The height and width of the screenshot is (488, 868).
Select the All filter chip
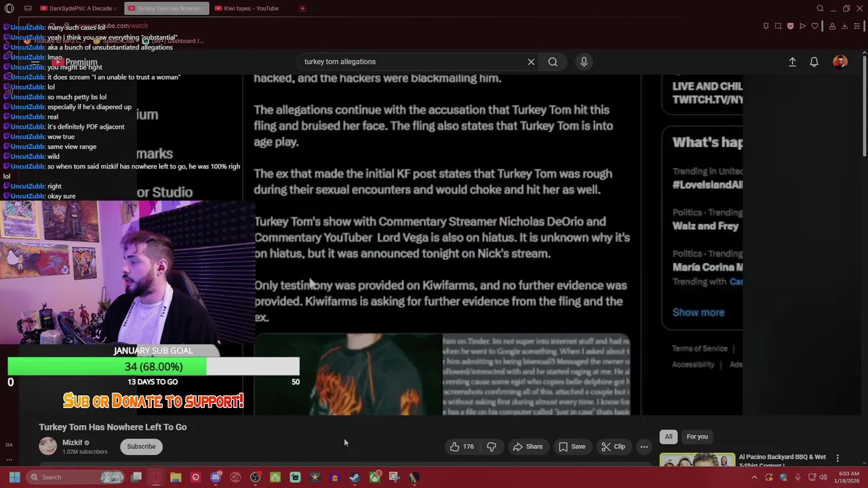tap(669, 436)
